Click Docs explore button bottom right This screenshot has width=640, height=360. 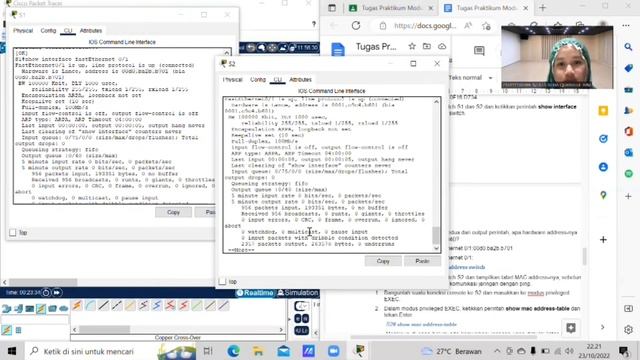point(571,328)
